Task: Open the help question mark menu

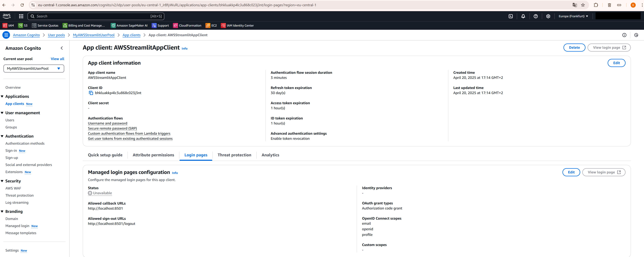Action: click(536, 16)
